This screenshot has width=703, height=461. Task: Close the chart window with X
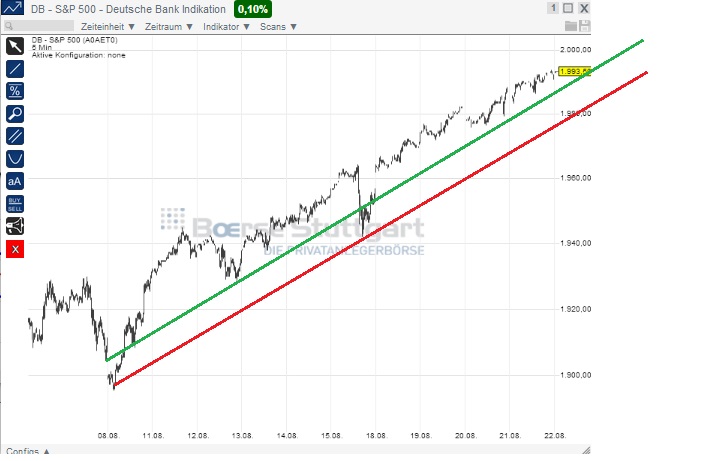tap(584, 8)
